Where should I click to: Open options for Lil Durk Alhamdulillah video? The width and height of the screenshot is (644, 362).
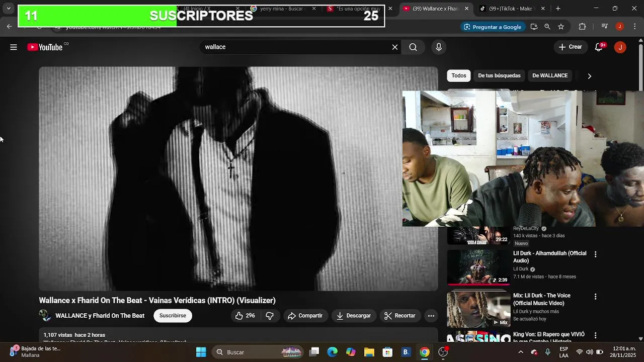point(595,254)
